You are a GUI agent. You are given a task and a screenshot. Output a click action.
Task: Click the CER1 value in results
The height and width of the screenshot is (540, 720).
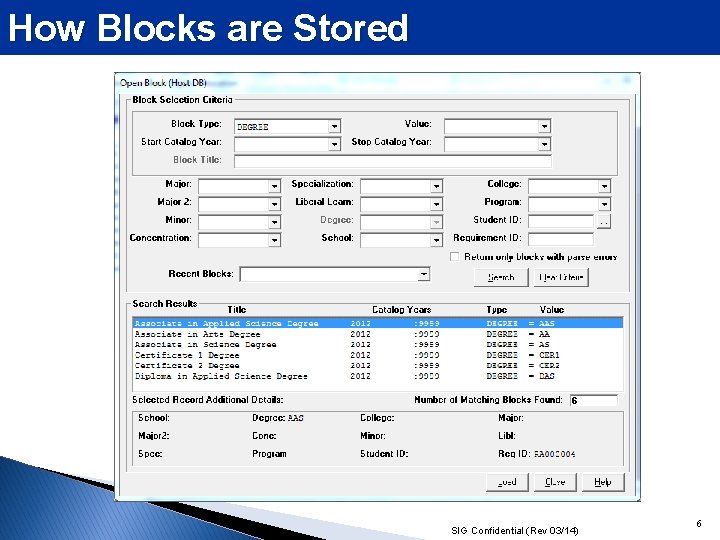[x=549, y=355]
